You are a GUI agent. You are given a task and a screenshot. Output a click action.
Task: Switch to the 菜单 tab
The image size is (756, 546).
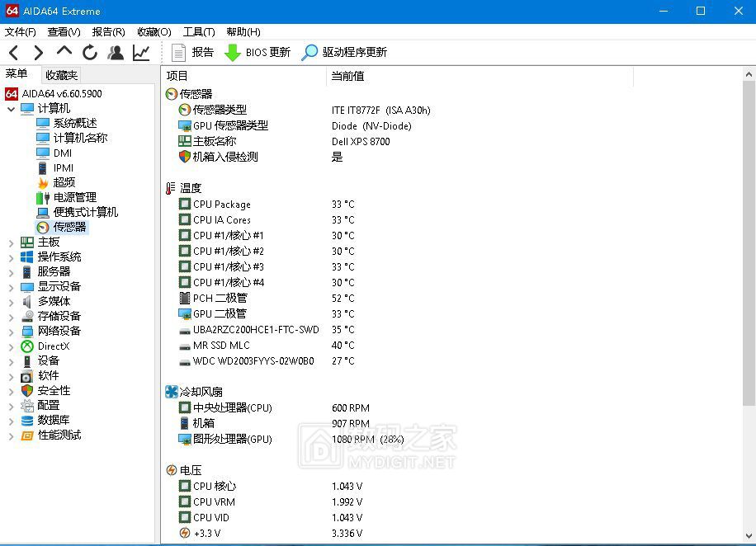[x=17, y=73]
